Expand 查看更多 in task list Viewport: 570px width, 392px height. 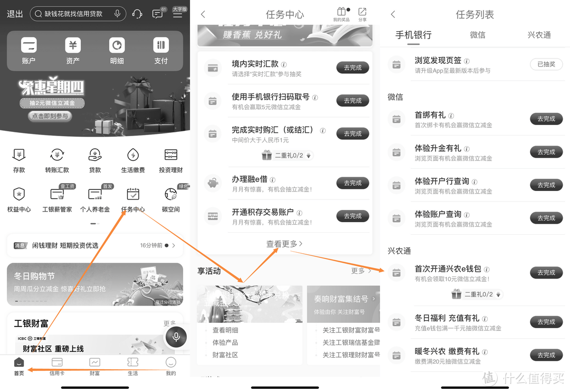pyautogui.click(x=284, y=244)
